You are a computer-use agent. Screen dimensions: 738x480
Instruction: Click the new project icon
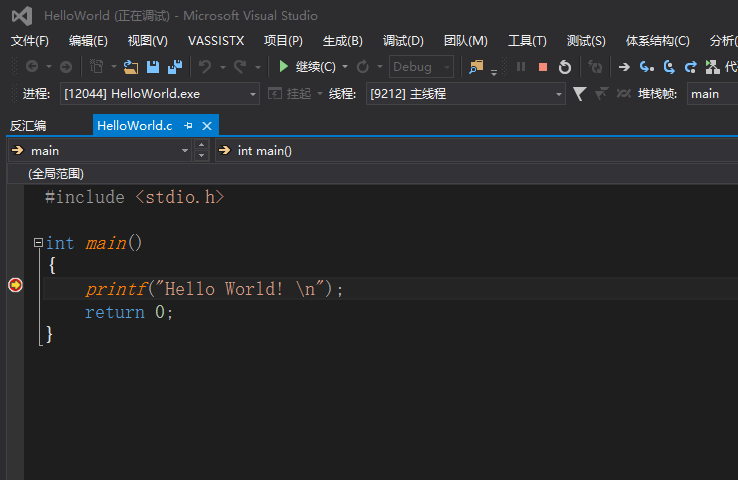click(x=96, y=67)
